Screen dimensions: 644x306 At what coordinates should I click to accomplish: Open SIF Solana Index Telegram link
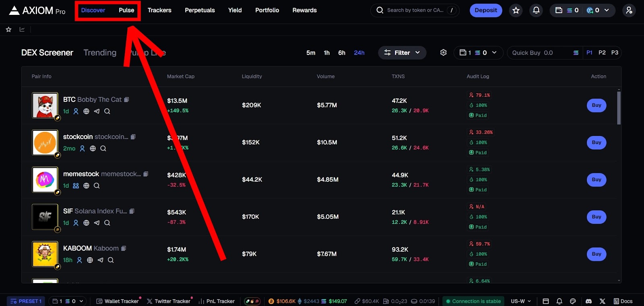(x=97, y=223)
